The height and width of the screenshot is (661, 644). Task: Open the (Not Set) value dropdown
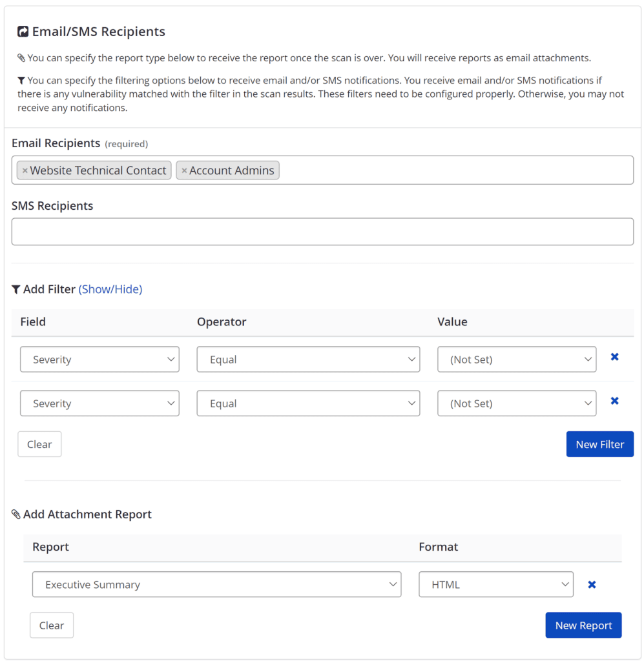[517, 359]
